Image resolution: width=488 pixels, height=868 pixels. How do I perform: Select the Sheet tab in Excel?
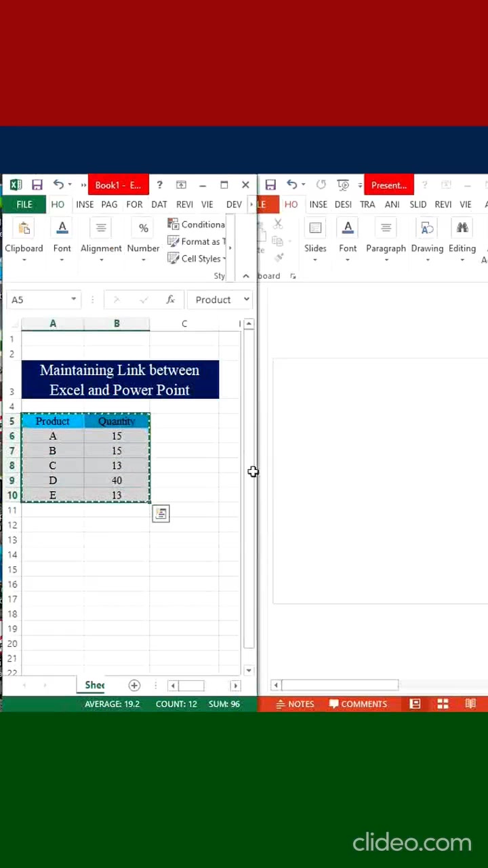(94, 685)
